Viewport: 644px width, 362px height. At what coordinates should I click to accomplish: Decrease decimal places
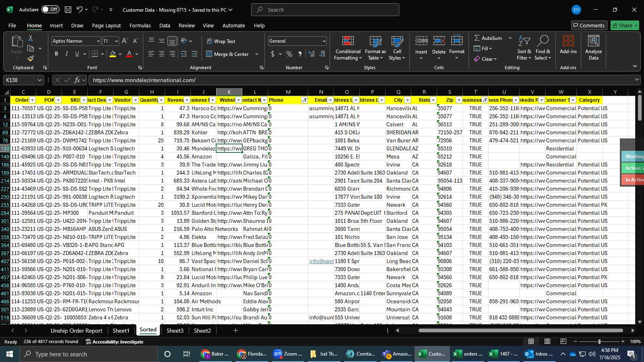322,54
